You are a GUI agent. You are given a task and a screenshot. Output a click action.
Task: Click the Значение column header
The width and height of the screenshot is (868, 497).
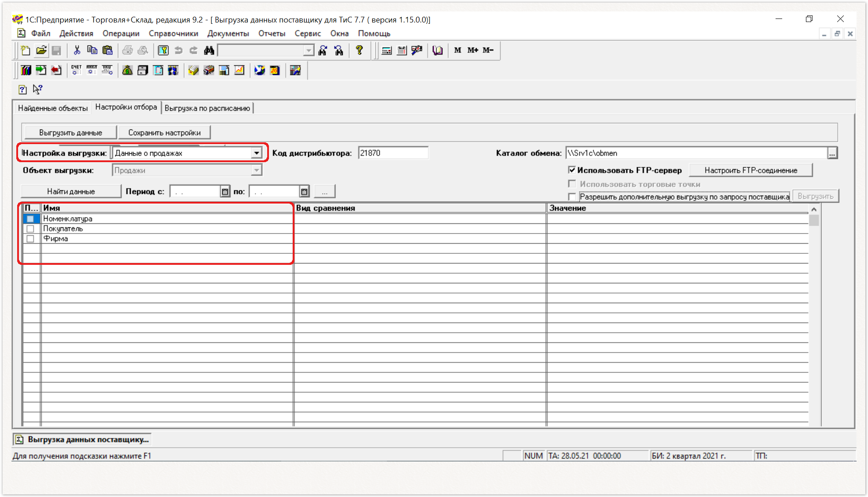click(x=677, y=208)
